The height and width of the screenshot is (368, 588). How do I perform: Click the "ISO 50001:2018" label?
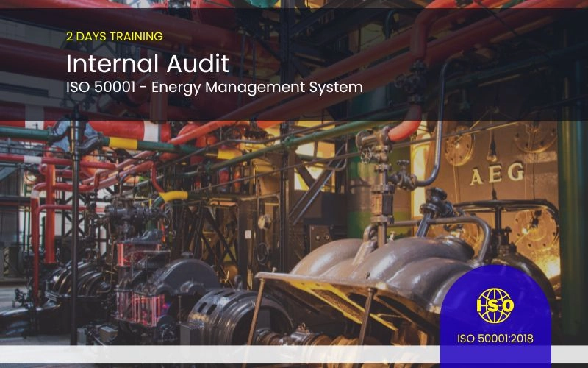pos(495,339)
